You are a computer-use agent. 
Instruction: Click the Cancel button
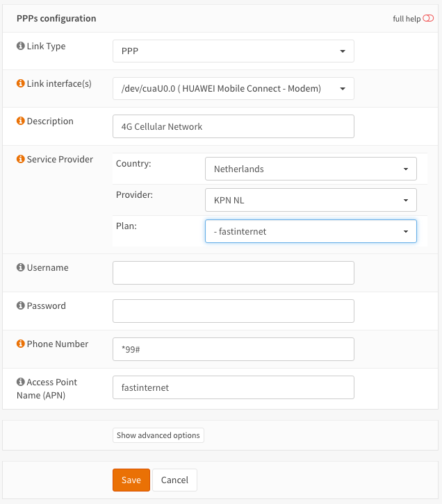(175, 480)
